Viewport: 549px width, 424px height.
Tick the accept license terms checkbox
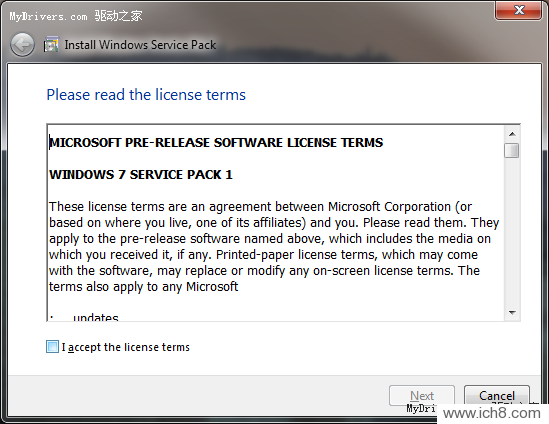click(x=53, y=347)
